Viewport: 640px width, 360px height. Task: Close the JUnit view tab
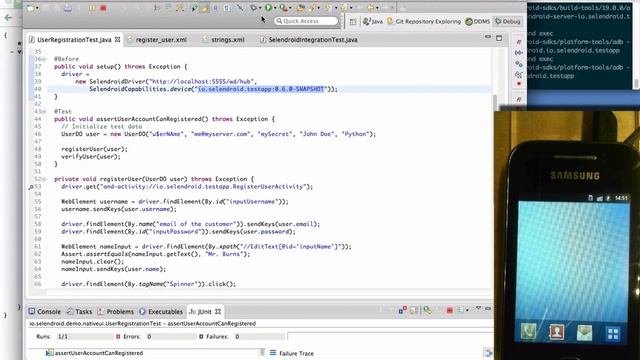218,311
